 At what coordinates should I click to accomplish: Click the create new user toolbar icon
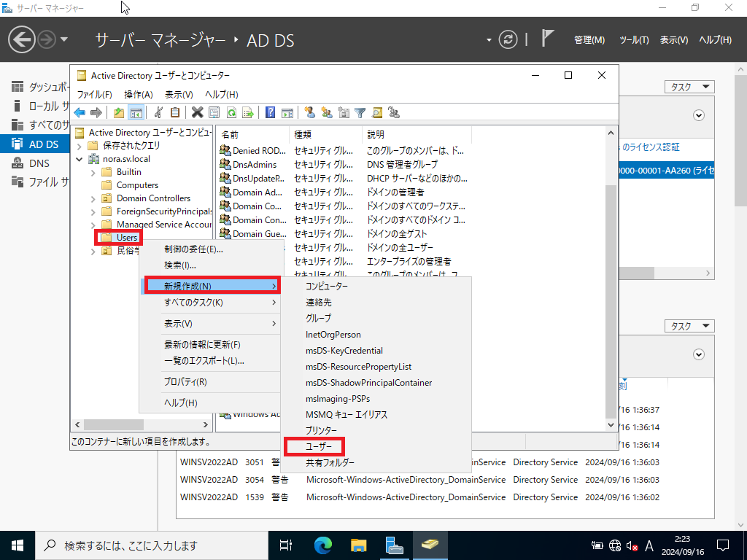tap(309, 112)
